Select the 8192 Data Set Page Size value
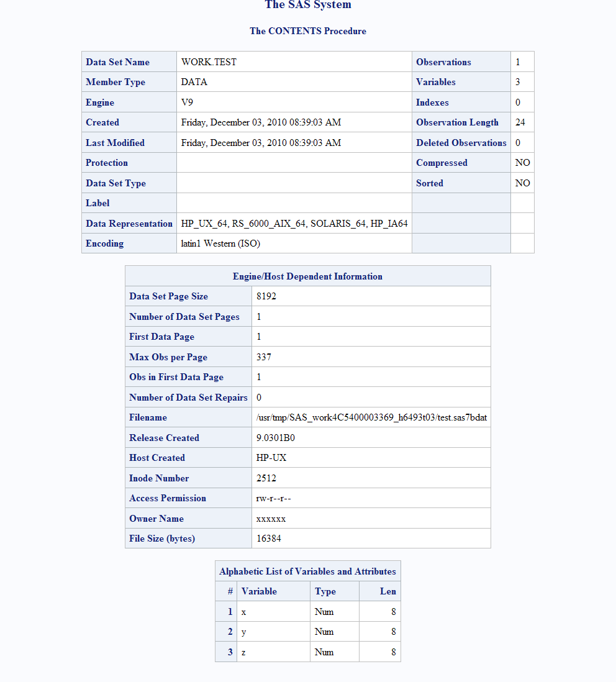 [266, 296]
